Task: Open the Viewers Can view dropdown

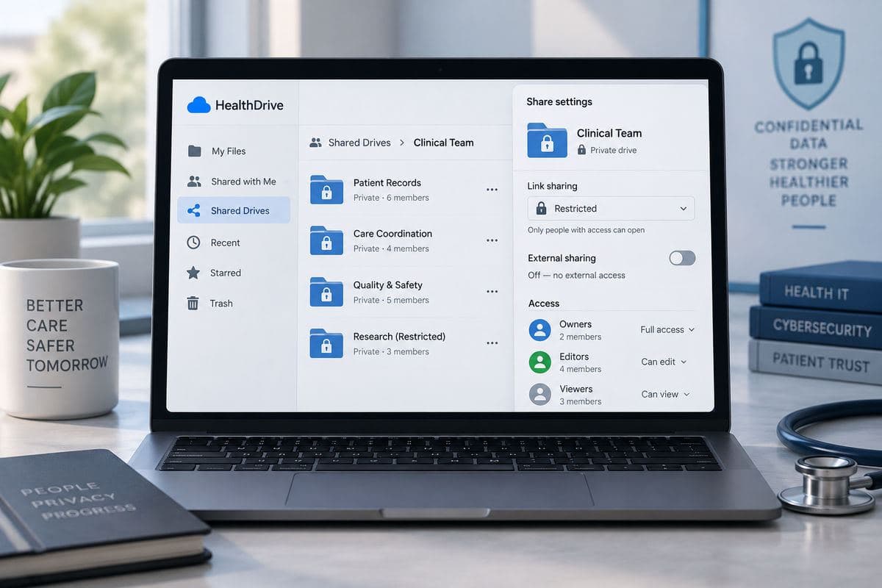Action: pyautogui.click(x=666, y=394)
